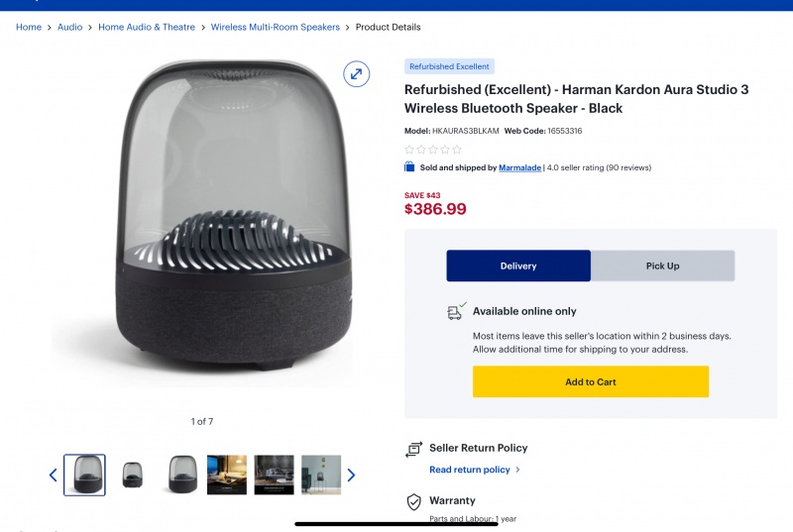Click the marketplace seller bag icon
The width and height of the screenshot is (793, 532).
click(x=409, y=167)
